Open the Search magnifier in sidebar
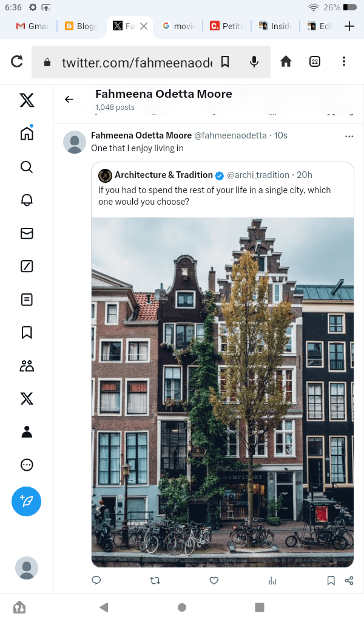Viewport: 364px width, 622px height. tap(27, 166)
